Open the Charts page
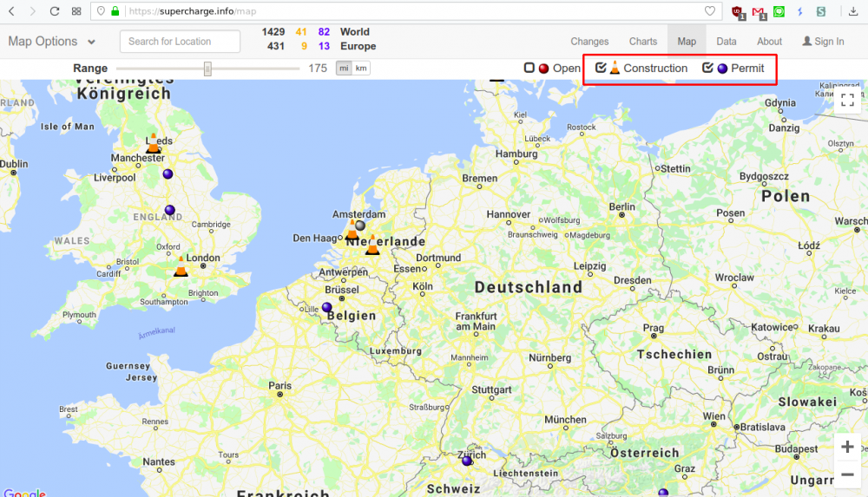This screenshot has width=868, height=497. (x=642, y=42)
